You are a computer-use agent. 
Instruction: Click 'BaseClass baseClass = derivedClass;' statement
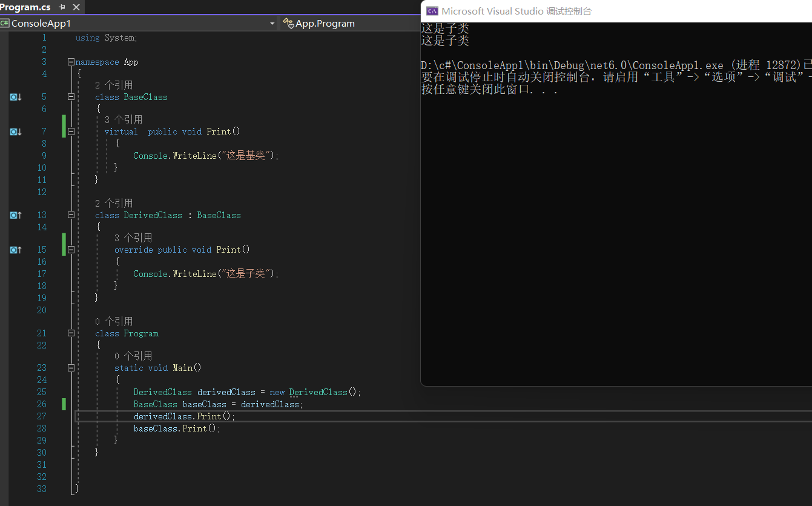(218, 404)
